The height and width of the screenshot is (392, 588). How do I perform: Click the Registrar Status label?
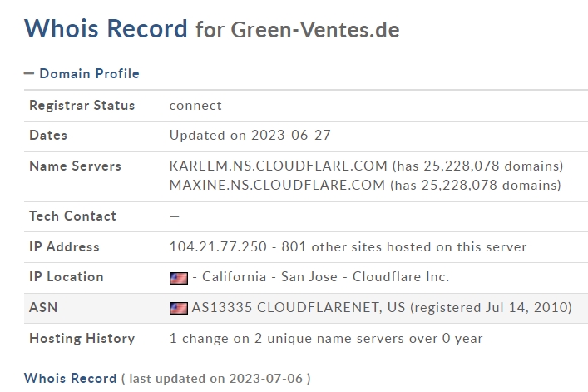tap(82, 106)
